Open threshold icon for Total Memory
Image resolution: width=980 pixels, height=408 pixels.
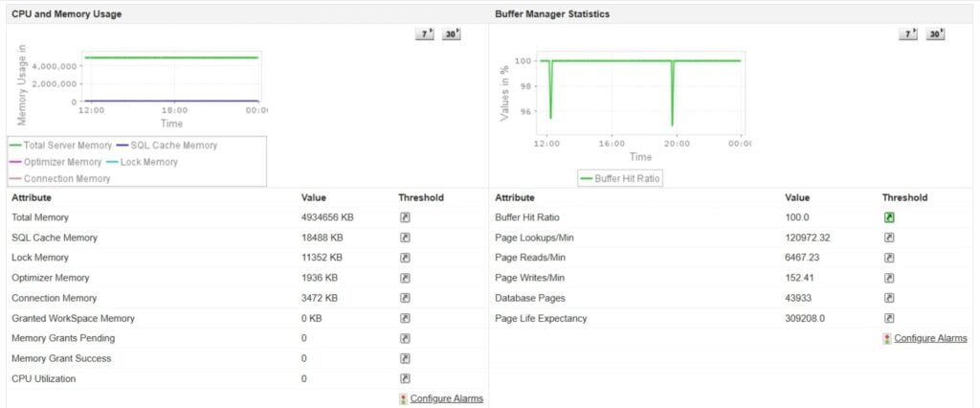pyautogui.click(x=405, y=217)
